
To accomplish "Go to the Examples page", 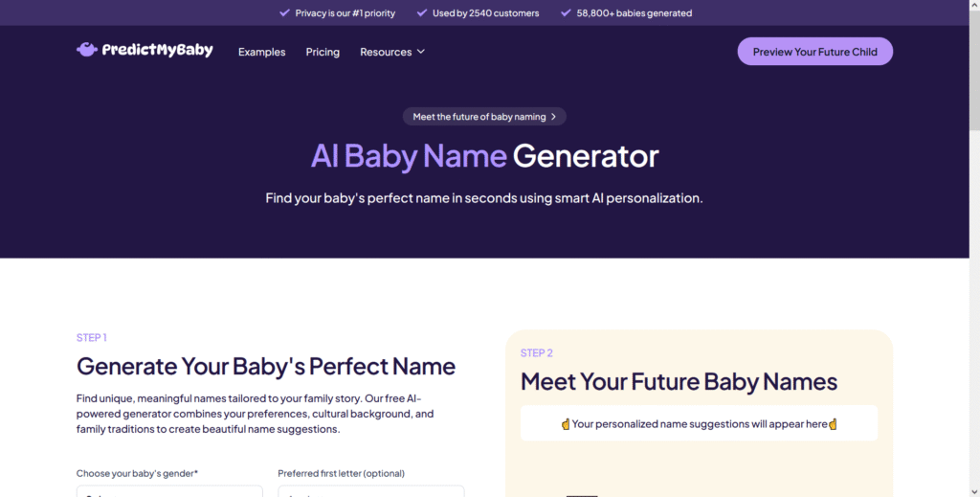I will point(262,52).
